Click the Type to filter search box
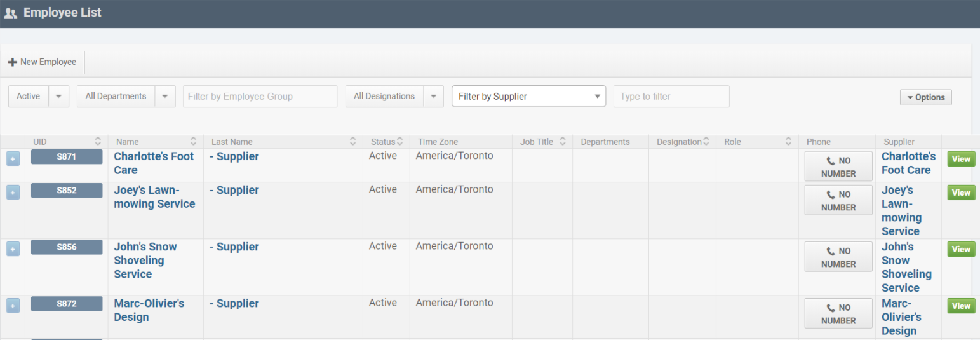 [x=671, y=97]
